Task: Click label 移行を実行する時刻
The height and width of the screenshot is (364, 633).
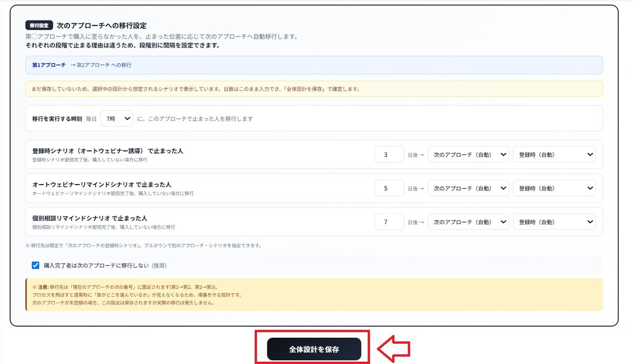Action: (x=57, y=119)
